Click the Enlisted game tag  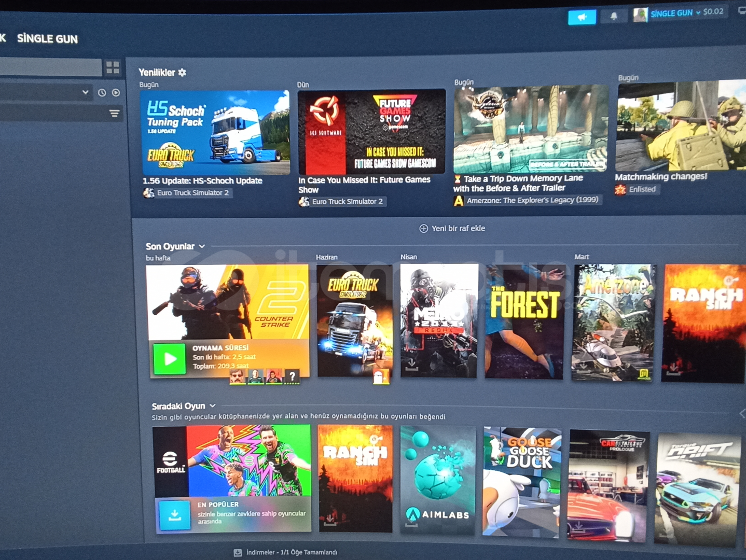(x=637, y=189)
